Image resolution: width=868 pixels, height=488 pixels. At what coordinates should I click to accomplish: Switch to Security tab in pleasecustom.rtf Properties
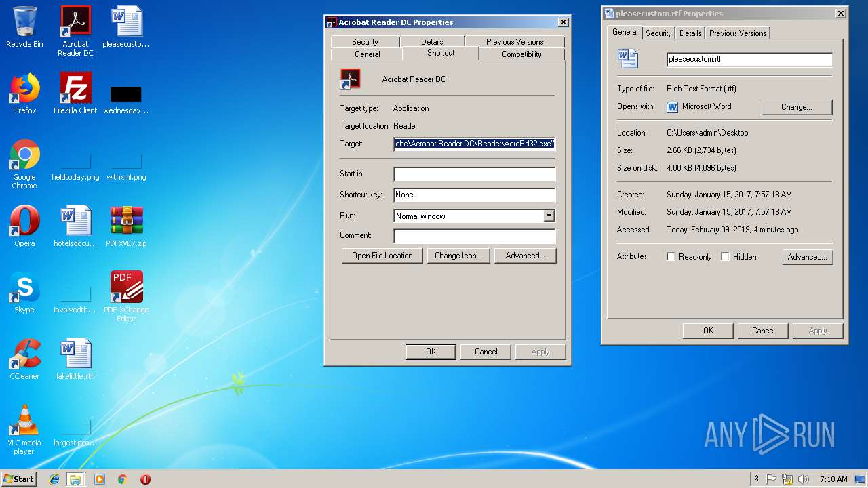tap(658, 33)
